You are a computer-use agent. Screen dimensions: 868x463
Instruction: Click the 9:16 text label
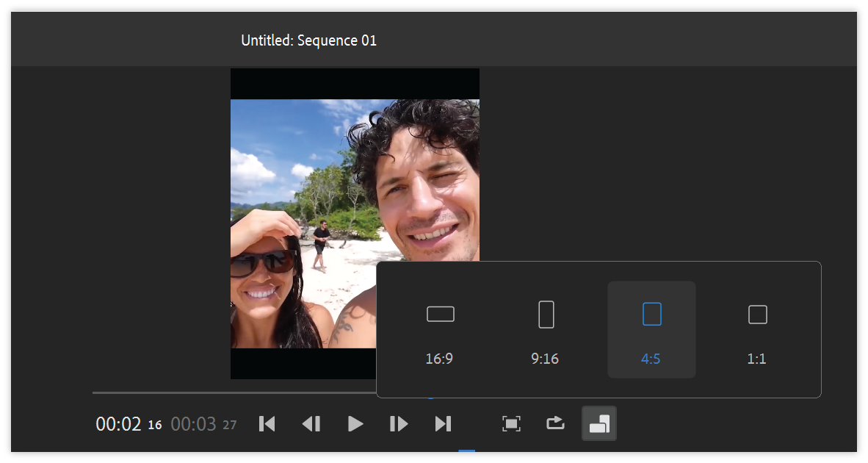point(545,359)
